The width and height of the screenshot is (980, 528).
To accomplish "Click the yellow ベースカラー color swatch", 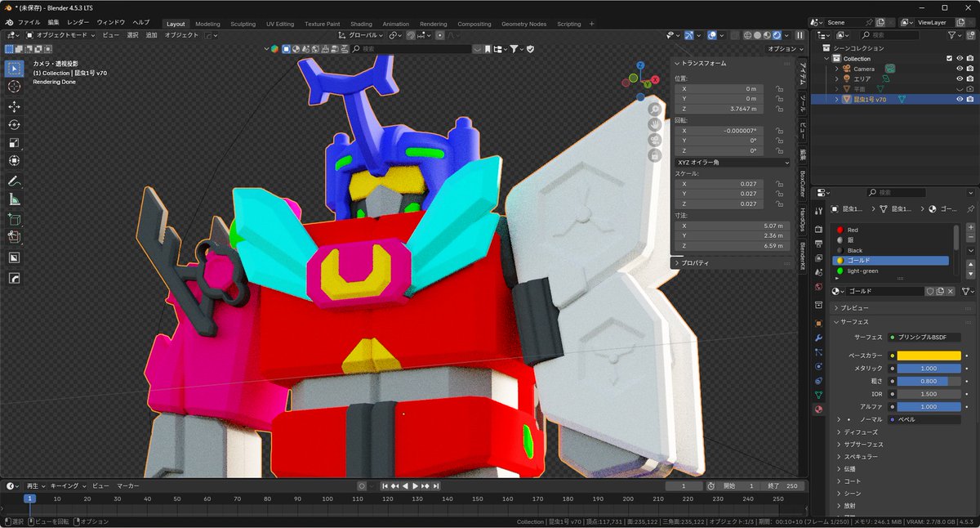I will click(x=928, y=354).
